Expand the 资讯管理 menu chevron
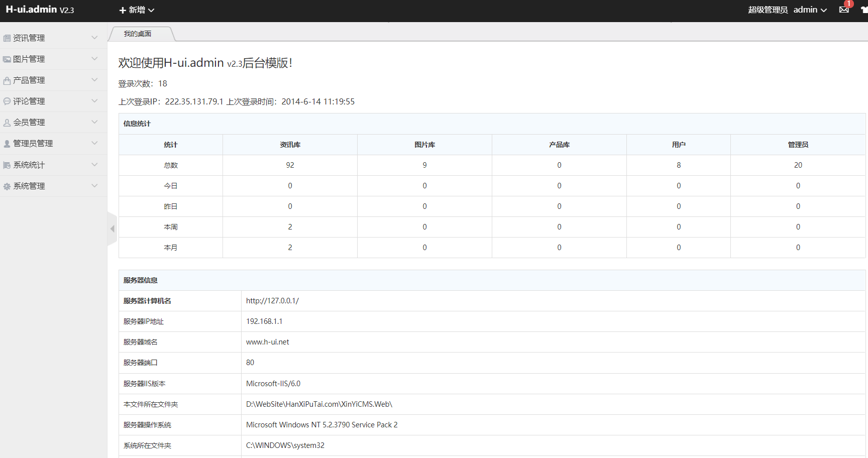The image size is (868, 458). coord(94,38)
